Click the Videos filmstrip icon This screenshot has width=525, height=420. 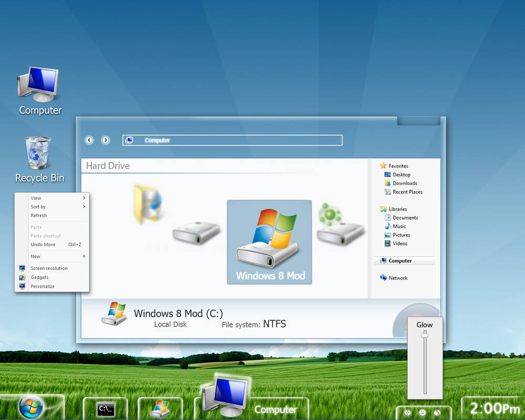coord(388,244)
